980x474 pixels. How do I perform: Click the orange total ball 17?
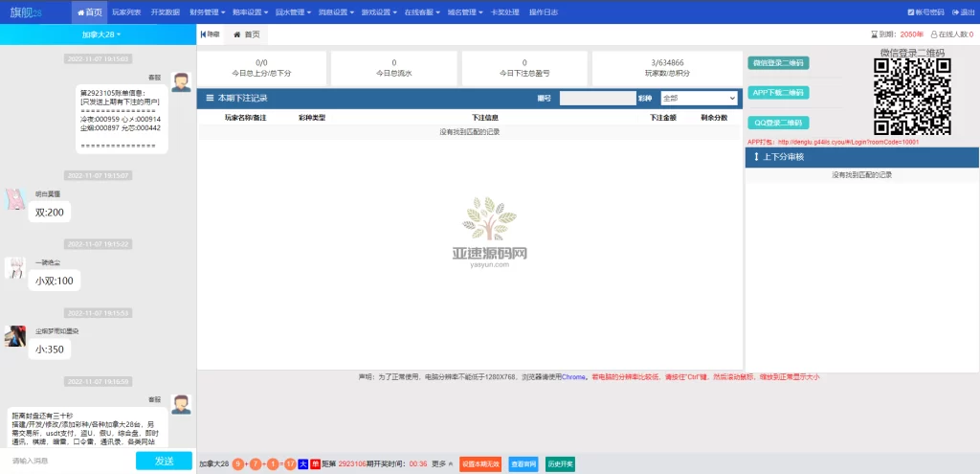pyautogui.click(x=290, y=464)
